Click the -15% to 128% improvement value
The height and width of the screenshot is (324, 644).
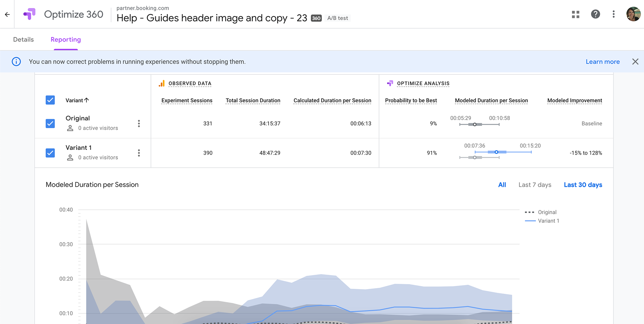[x=586, y=153]
